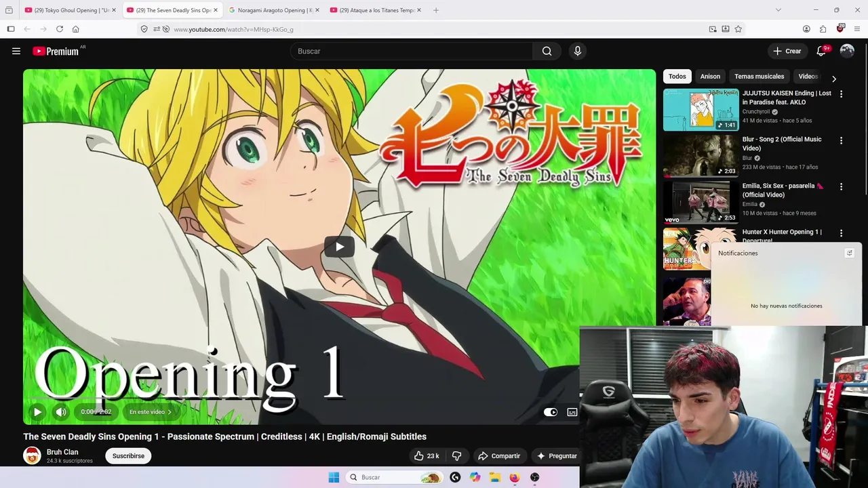
Task: Open options for Blur - Song 2 video
Action: [841, 140]
